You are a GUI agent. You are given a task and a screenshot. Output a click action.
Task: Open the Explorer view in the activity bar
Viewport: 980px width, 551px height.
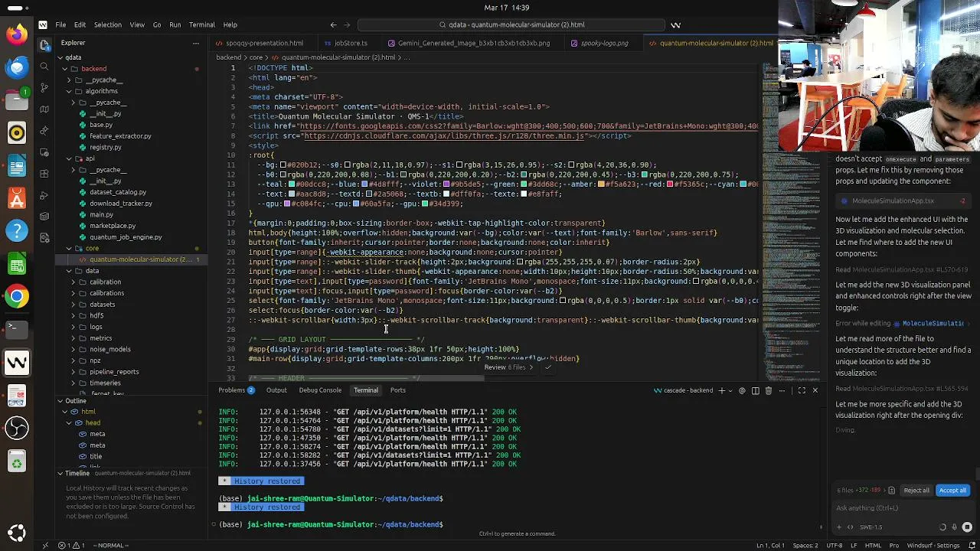(44, 44)
